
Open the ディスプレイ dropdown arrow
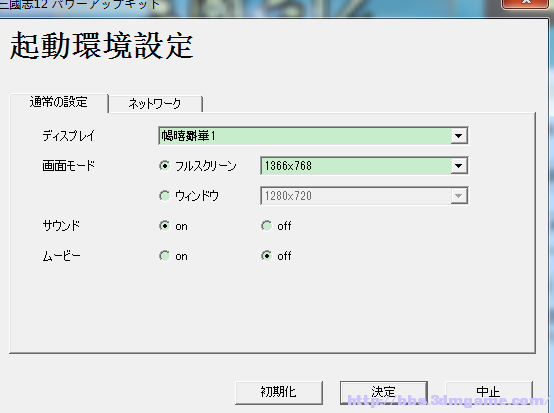coord(459,136)
